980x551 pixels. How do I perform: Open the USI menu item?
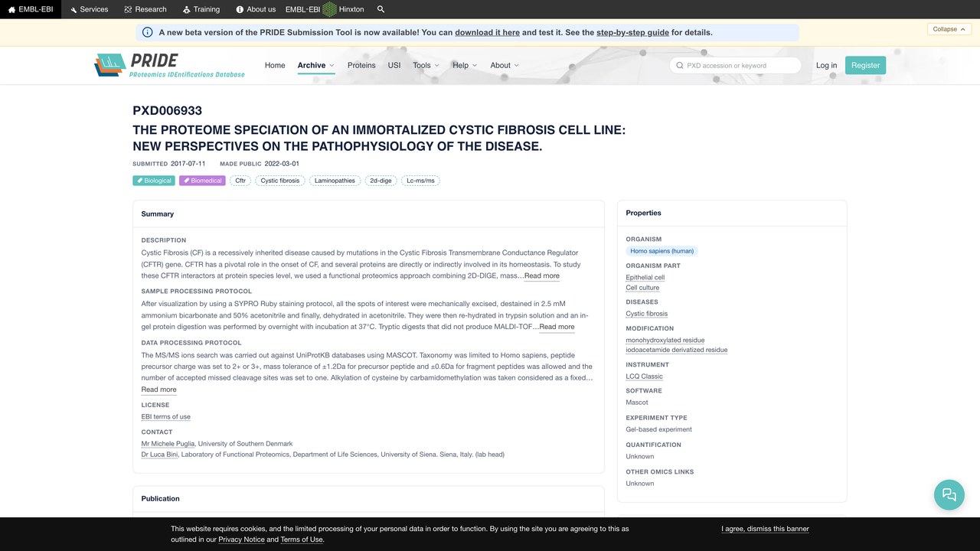[394, 65]
